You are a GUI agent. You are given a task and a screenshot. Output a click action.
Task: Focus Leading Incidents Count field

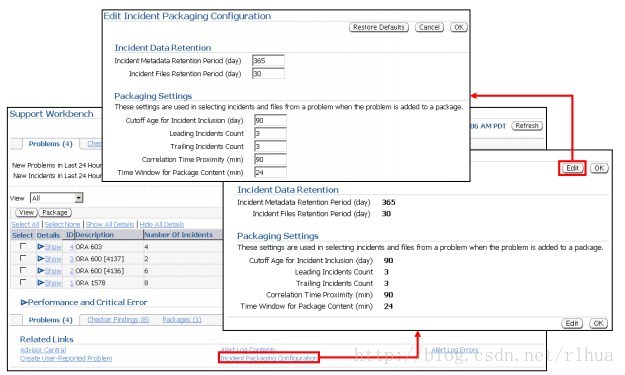(270, 134)
